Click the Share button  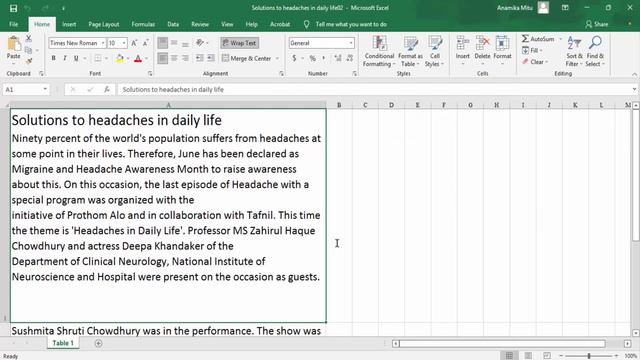[596, 24]
